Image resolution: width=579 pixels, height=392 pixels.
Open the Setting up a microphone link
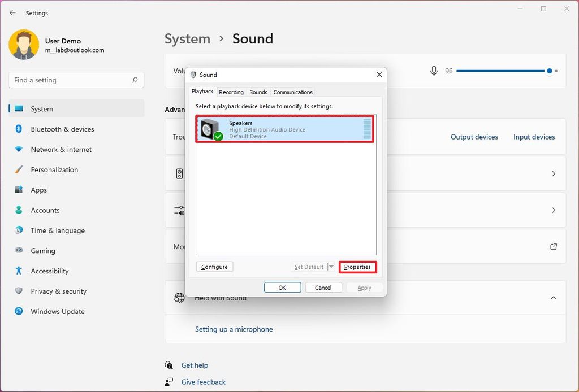click(x=234, y=329)
